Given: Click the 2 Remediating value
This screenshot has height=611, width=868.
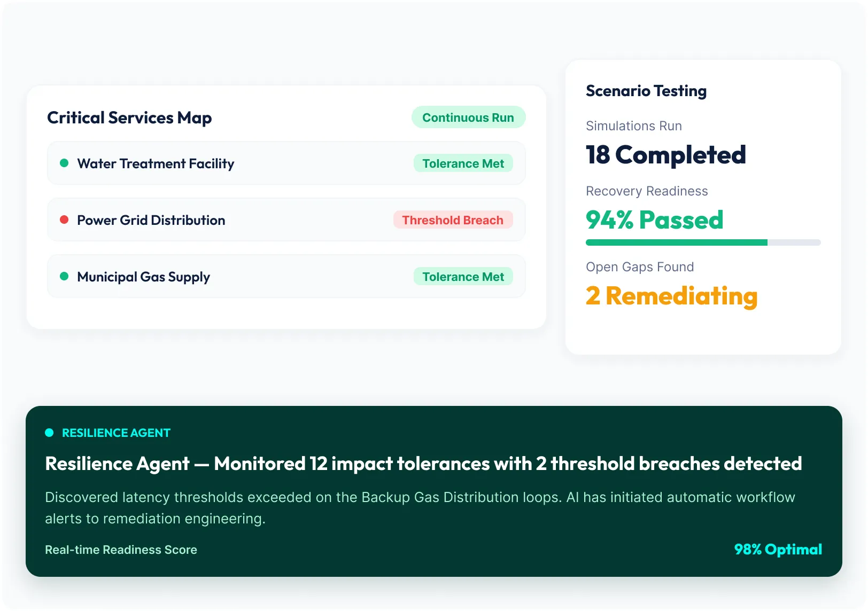Looking at the screenshot, I should pos(672,296).
